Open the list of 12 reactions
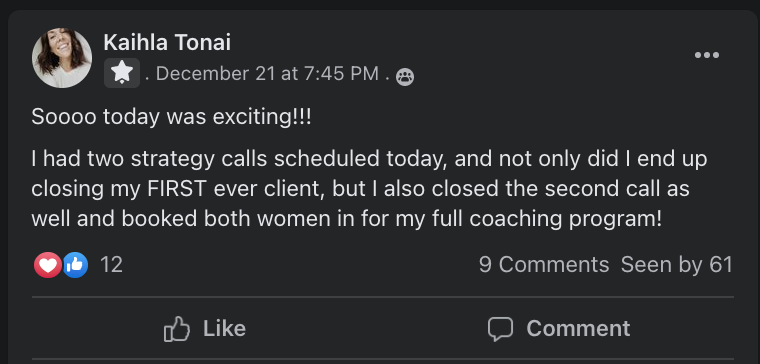 click(x=111, y=265)
